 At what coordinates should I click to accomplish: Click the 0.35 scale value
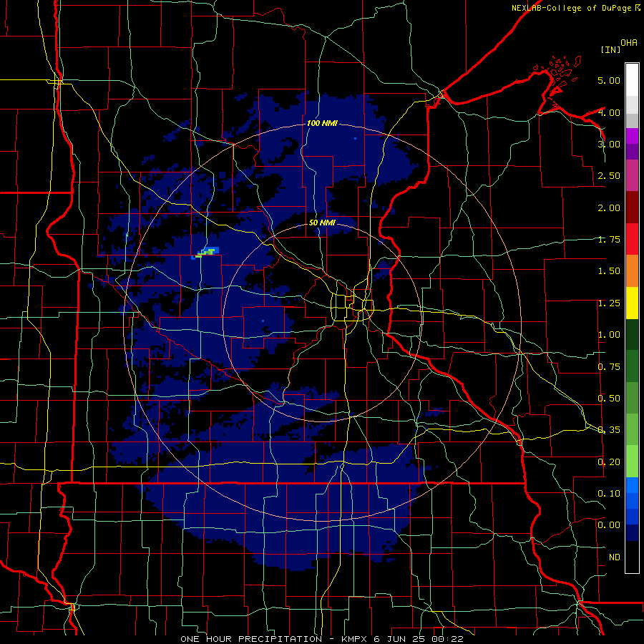pos(609,430)
